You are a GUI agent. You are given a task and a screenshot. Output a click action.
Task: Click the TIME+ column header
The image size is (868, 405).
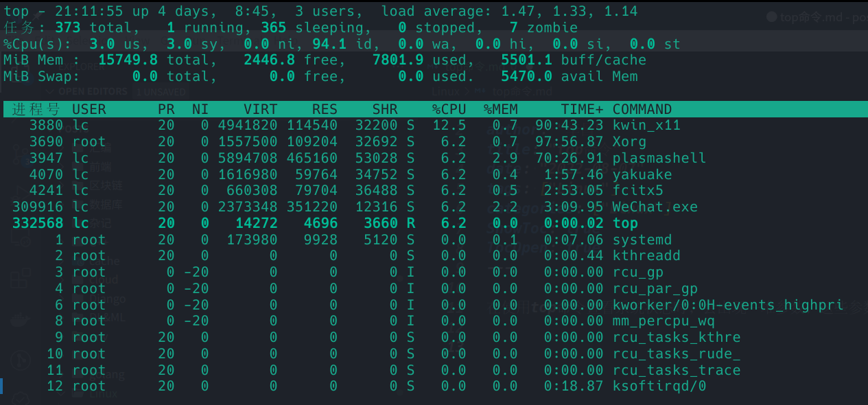click(583, 109)
